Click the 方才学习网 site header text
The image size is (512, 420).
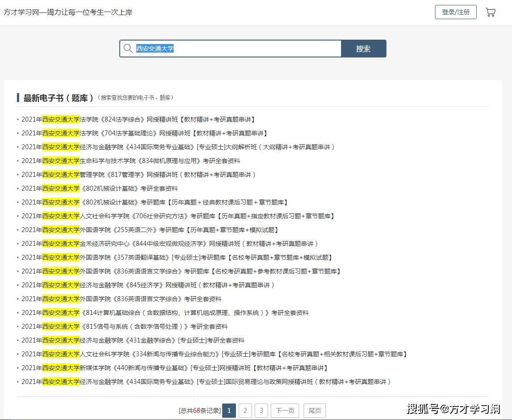68,13
